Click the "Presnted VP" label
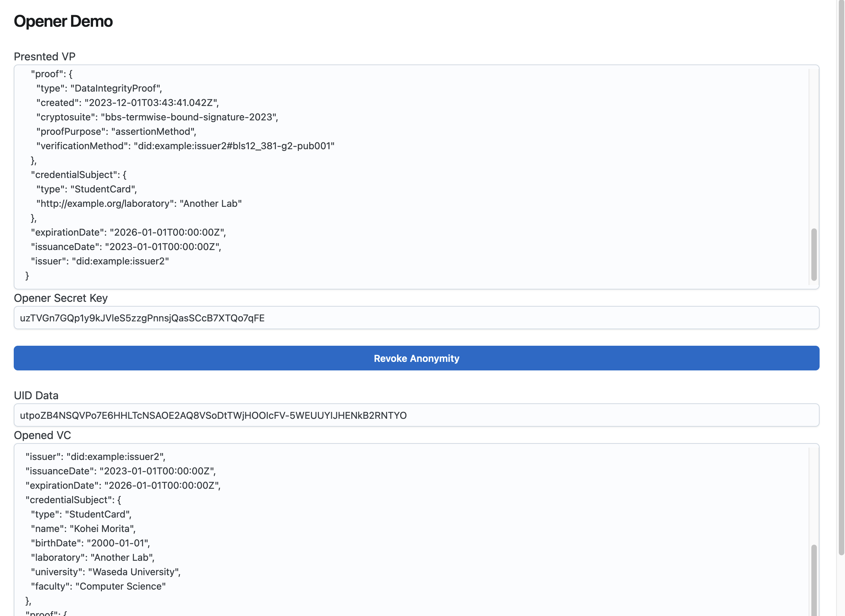 click(x=44, y=56)
